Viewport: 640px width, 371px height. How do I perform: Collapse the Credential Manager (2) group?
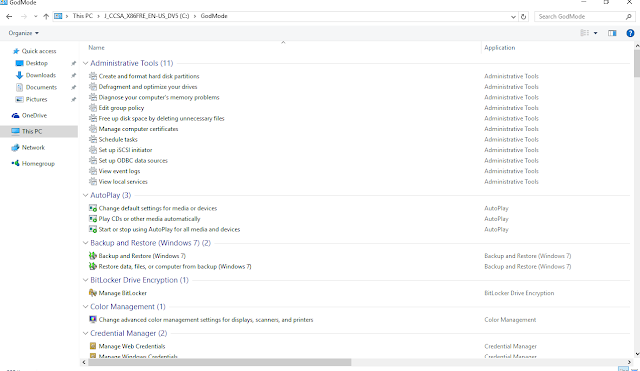[85, 333]
